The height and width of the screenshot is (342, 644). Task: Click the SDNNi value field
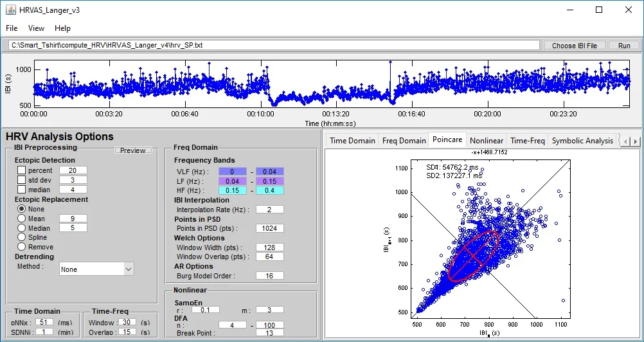(44, 331)
